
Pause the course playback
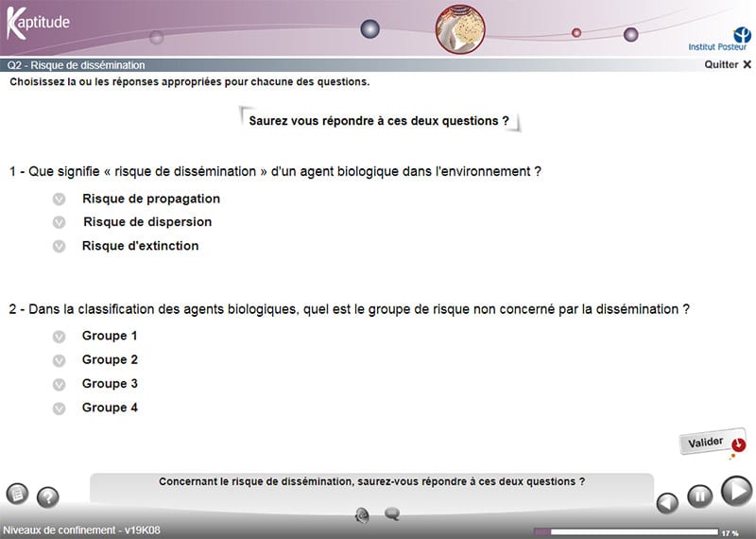(x=699, y=496)
